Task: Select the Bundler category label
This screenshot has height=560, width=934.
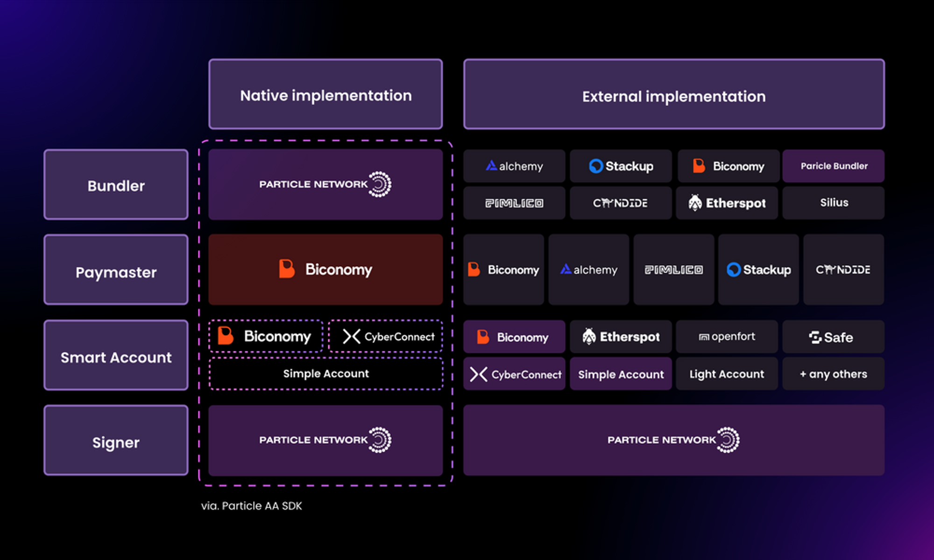Action: [x=116, y=185]
